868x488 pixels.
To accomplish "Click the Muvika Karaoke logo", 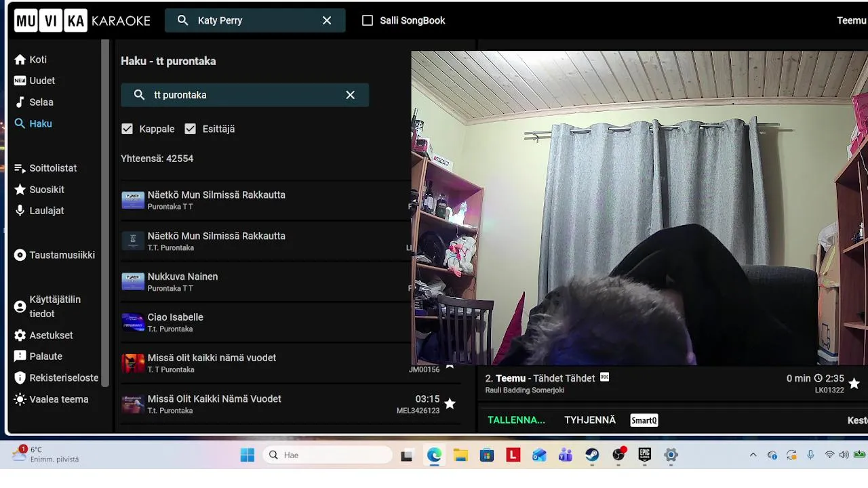I will pos(82,20).
